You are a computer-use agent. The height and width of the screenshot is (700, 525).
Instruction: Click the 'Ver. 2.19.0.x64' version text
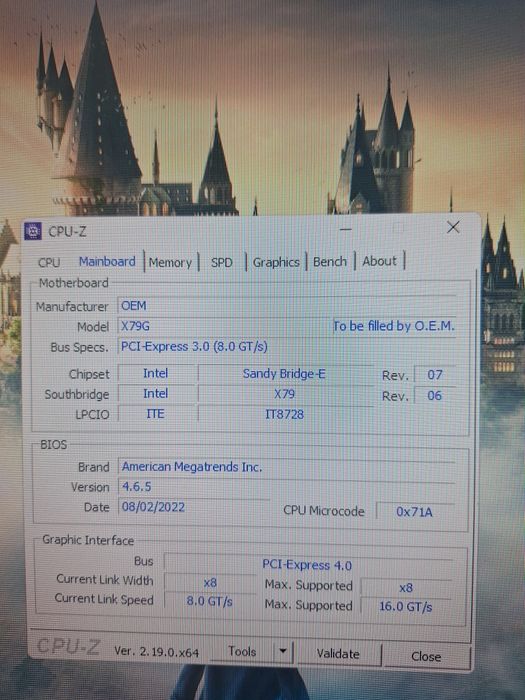tap(156, 651)
